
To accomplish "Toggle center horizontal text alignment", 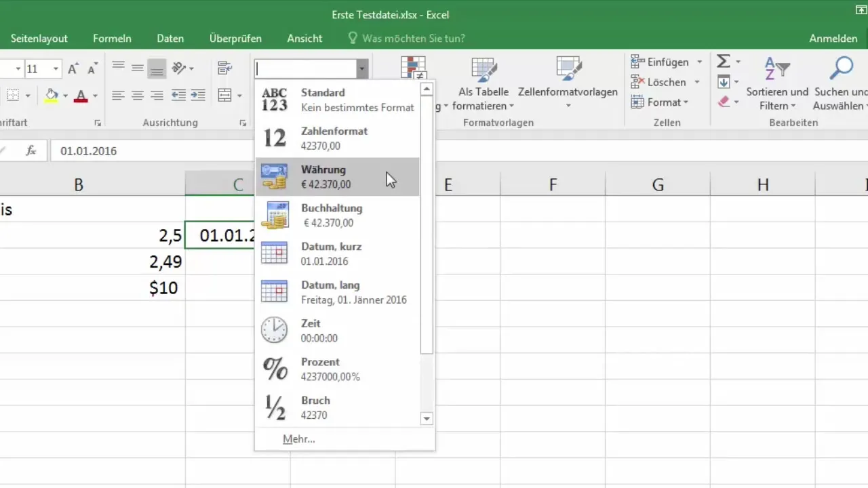I will (x=138, y=96).
